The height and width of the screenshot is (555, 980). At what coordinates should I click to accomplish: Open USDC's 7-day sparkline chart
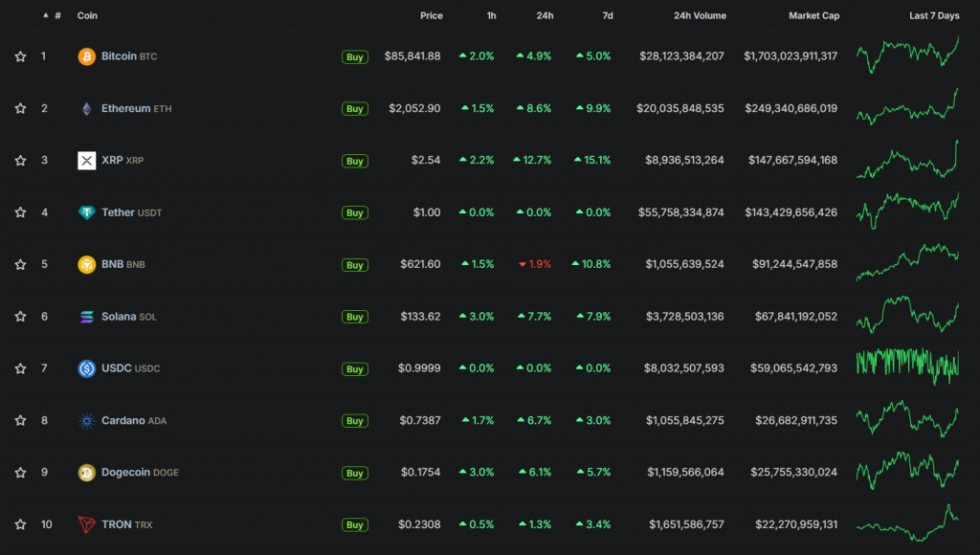pyautogui.click(x=907, y=366)
